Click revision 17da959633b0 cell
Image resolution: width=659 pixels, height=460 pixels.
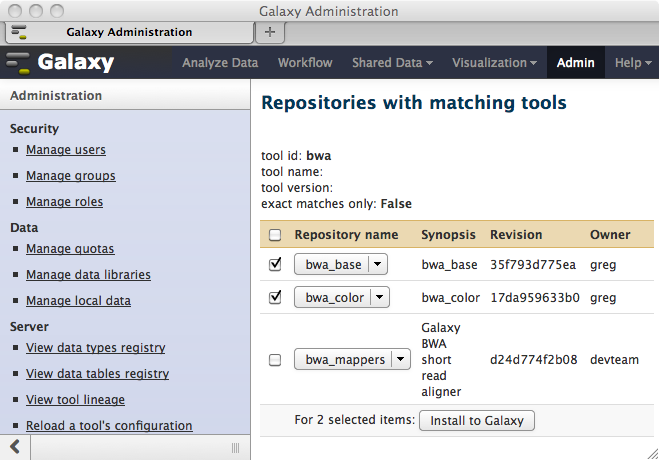pyautogui.click(x=535, y=297)
